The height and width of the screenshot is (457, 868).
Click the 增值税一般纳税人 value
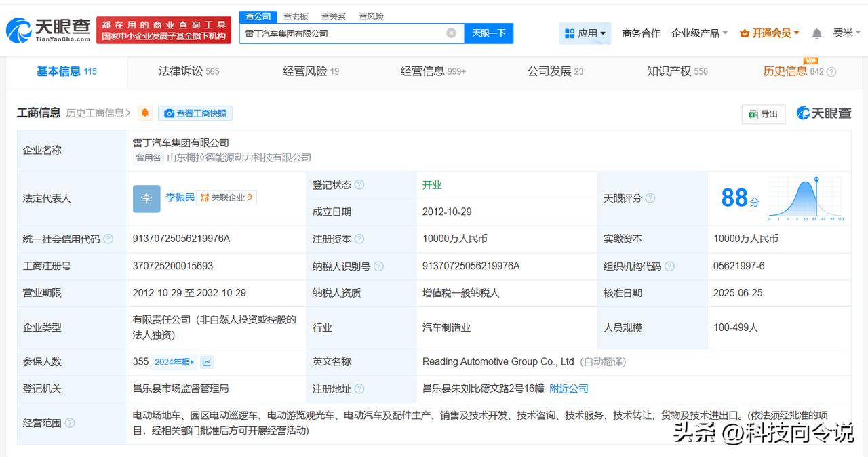click(x=460, y=293)
